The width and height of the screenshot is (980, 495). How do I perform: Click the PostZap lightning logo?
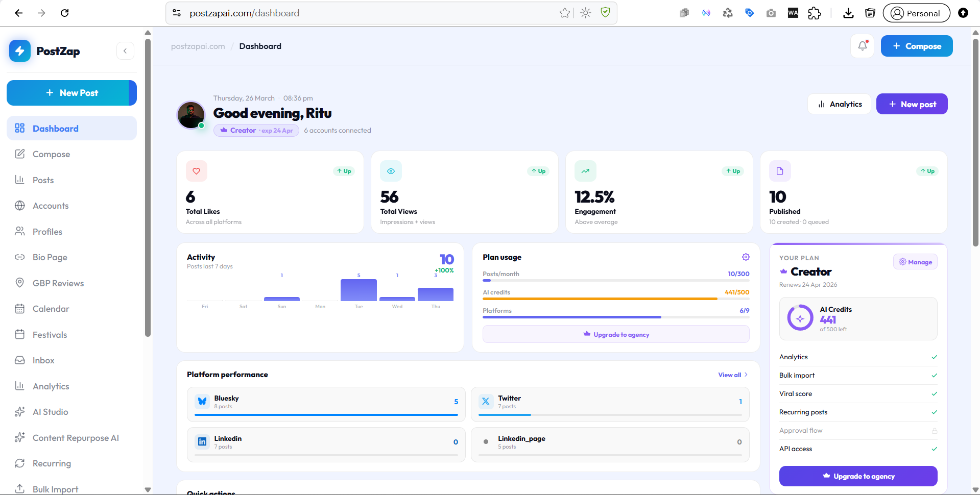20,51
